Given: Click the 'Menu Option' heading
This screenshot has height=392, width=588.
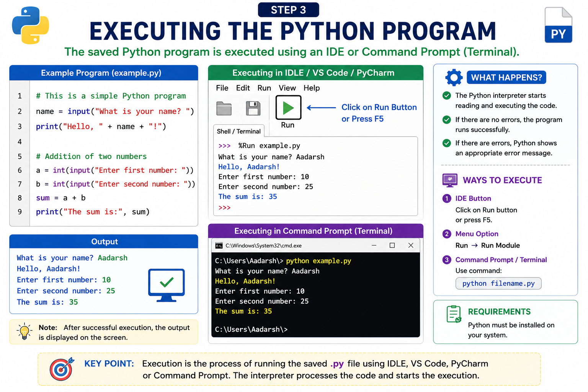Looking at the screenshot, I should (477, 234).
